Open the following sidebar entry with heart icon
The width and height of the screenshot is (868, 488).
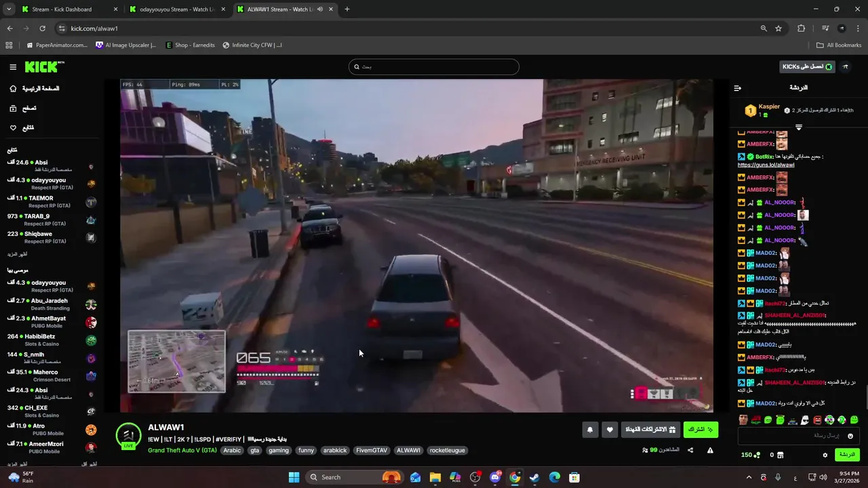tap(21, 127)
